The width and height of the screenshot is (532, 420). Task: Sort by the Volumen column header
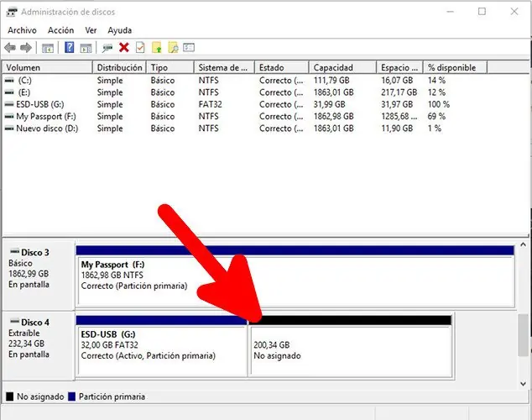(x=48, y=67)
